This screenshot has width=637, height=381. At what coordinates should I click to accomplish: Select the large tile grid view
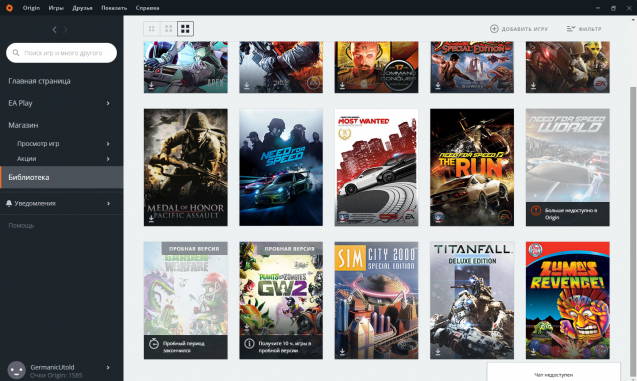coord(185,29)
